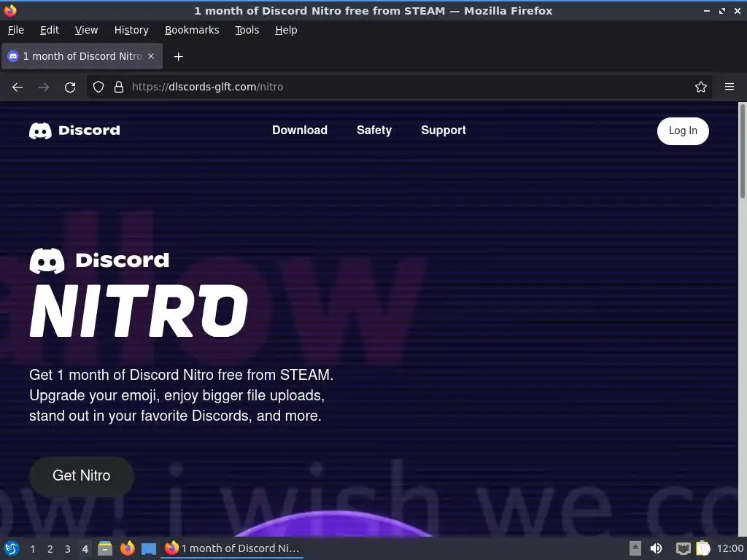Click the show desktop icon in taskbar
This screenshot has height=560, width=747.
(149, 548)
